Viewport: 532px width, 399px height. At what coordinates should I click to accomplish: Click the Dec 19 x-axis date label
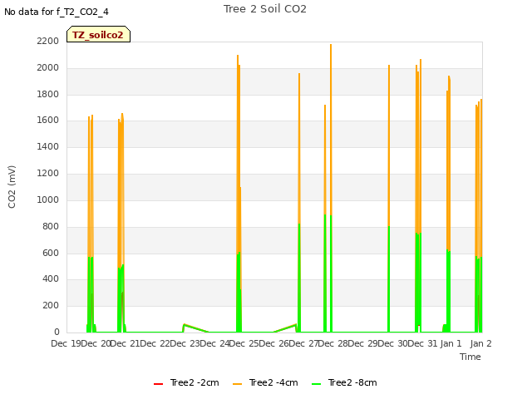(x=67, y=343)
